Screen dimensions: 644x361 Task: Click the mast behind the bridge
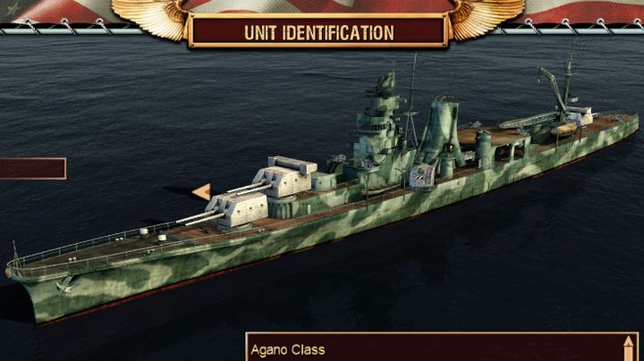[x=412, y=103]
